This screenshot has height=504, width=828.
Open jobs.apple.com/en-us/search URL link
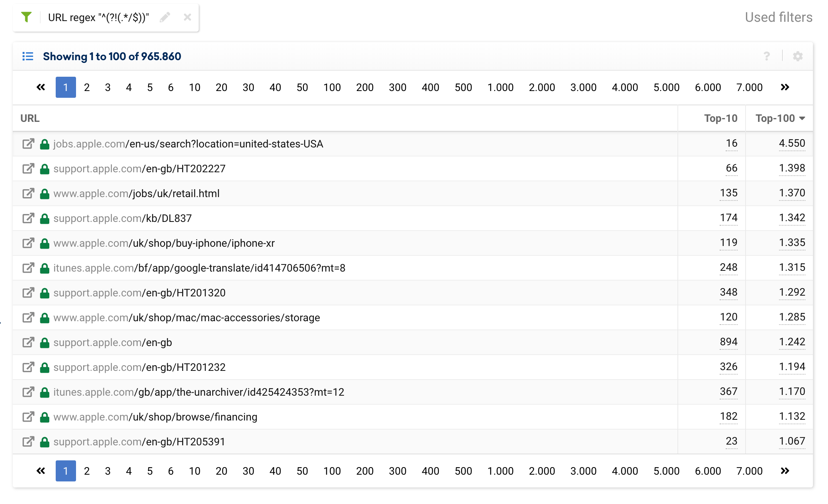[188, 144]
